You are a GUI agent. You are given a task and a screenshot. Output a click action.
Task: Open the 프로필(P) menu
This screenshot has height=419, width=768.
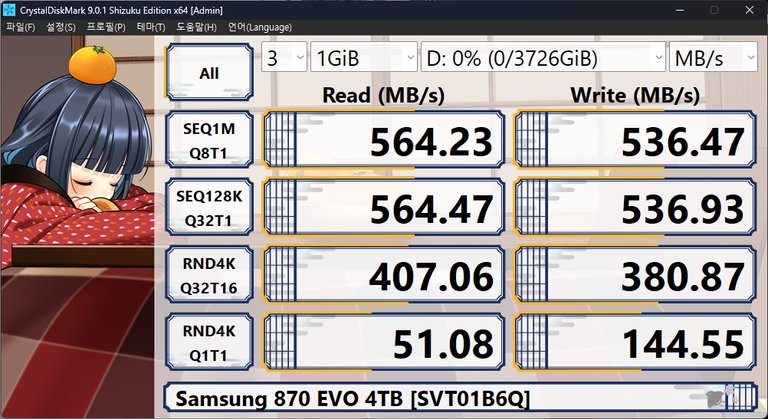[x=106, y=27]
